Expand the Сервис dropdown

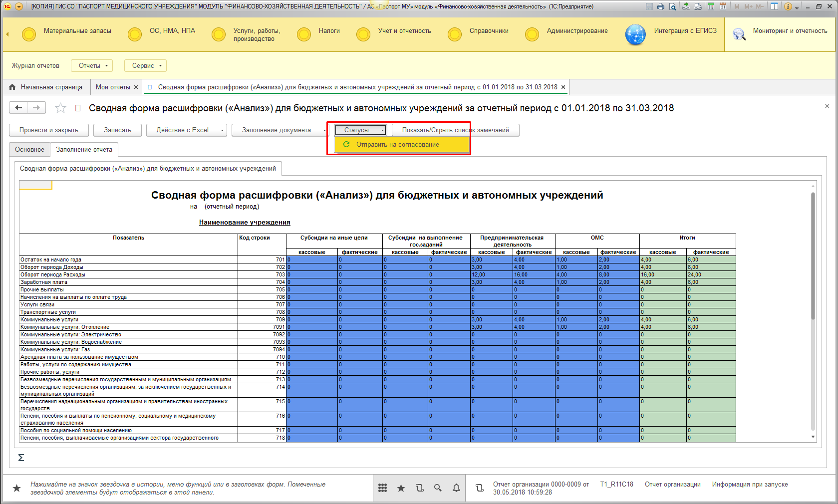pos(146,66)
